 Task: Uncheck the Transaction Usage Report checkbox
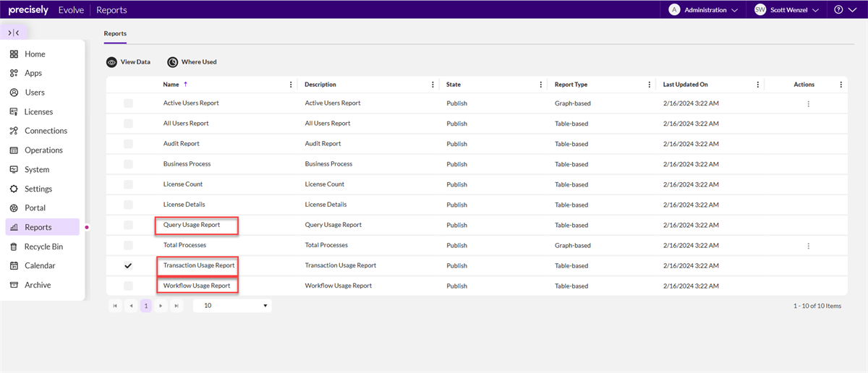tap(128, 266)
